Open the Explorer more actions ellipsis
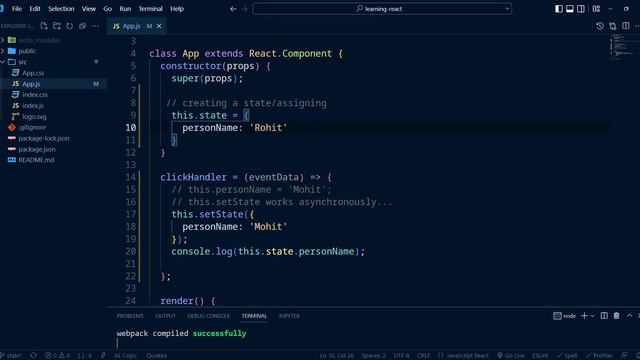The height and width of the screenshot is (360, 640). point(96,26)
